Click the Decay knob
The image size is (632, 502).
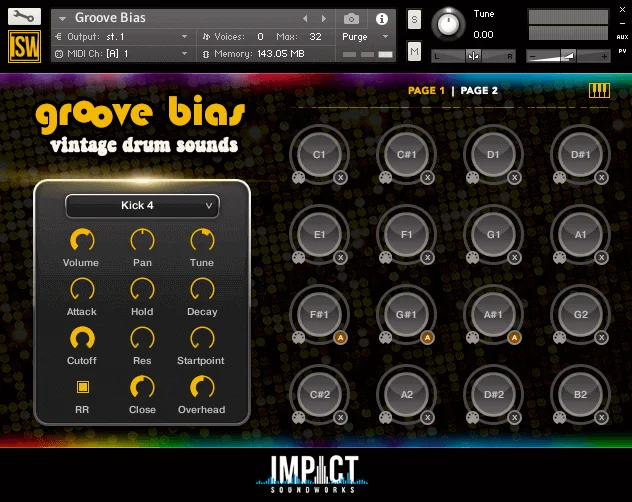click(202, 290)
